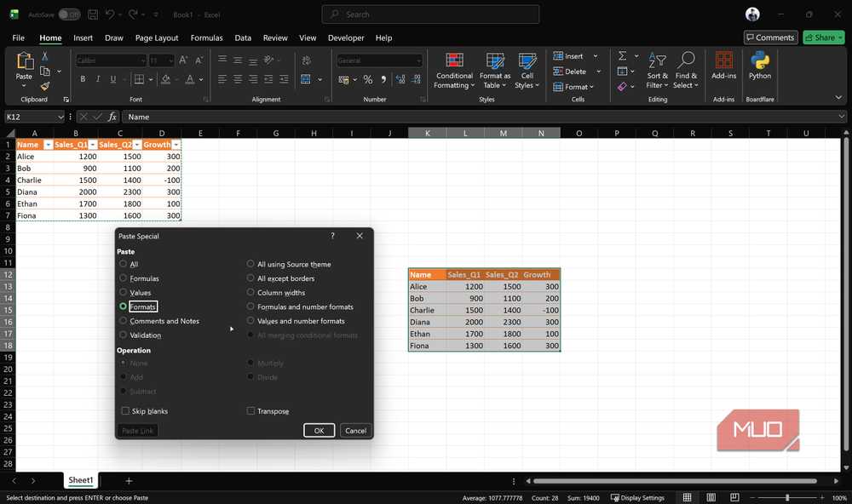
Task: Switch to the Formulas tab
Action: point(206,37)
